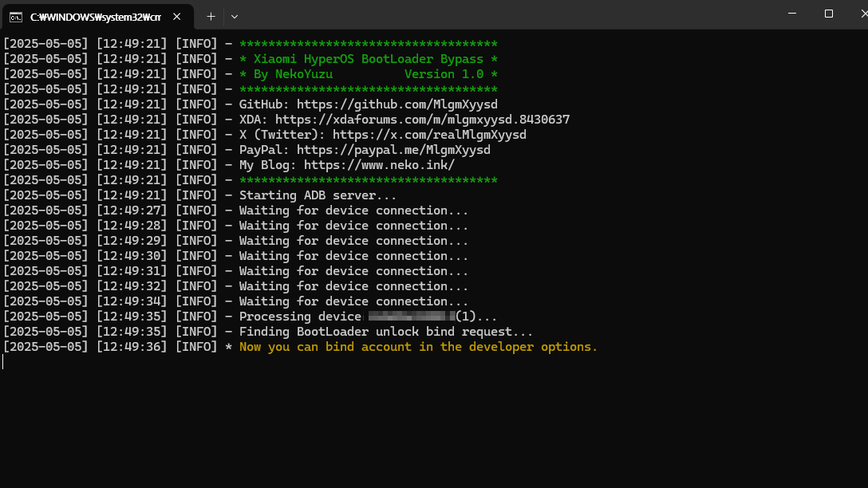Click the blog URL www.neko.ink
Screen dimensions: 868x488
click(379, 165)
